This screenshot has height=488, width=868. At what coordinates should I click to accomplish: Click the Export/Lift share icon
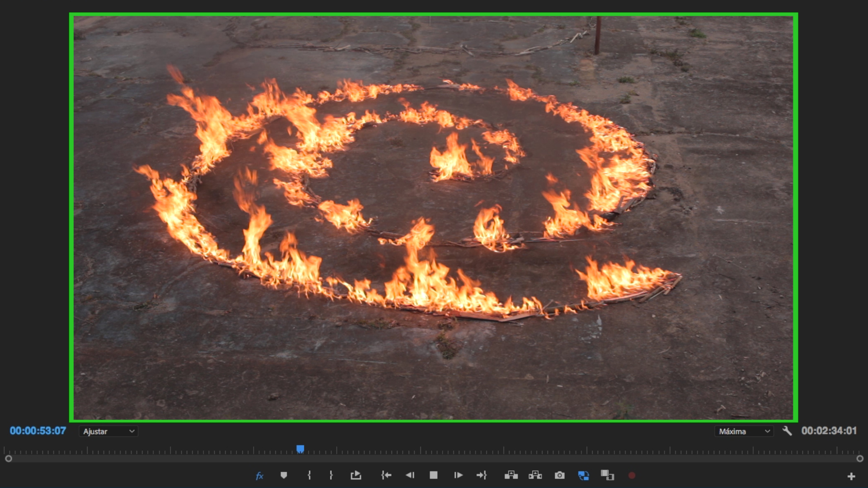(x=356, y=475)
